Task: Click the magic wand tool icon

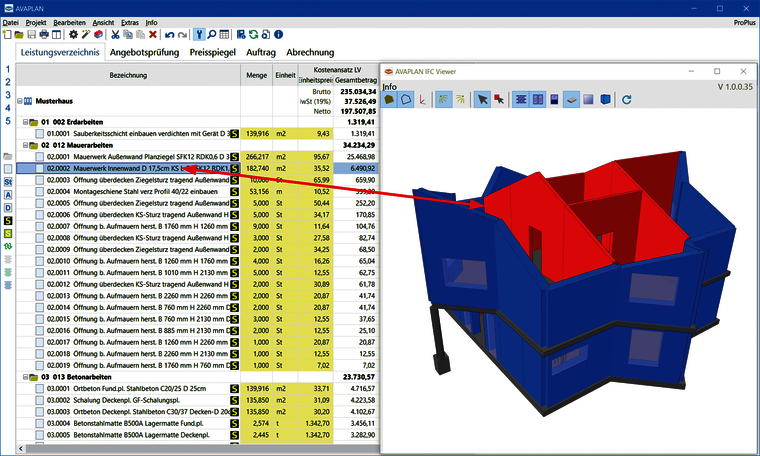Action: pyautogui.click(x=86, y=34)
